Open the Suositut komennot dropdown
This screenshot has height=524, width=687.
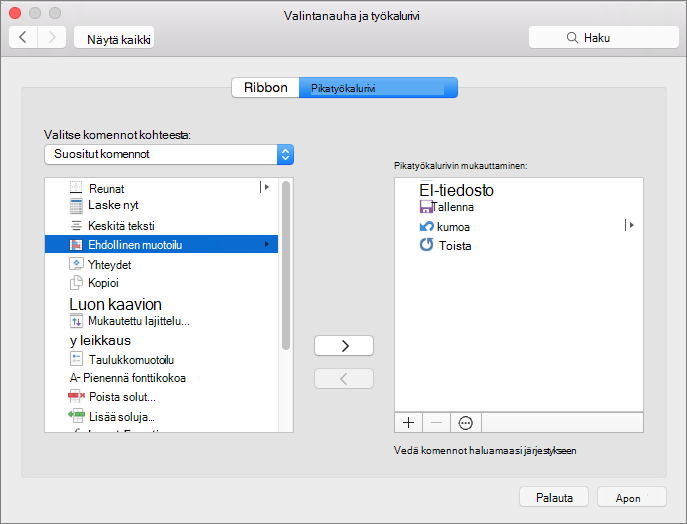tap(169, 154)
